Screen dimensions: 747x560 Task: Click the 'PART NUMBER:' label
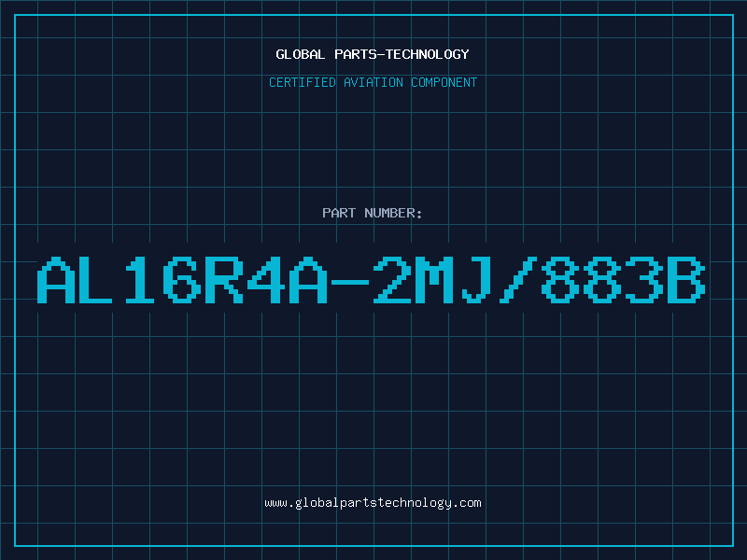coord(373,213)
